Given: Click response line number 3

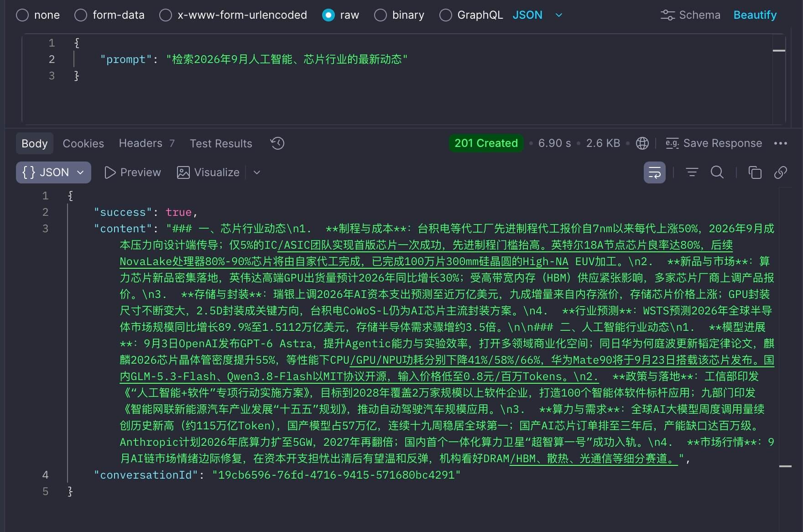Looking at the screenshot, I should coord(45,229).
